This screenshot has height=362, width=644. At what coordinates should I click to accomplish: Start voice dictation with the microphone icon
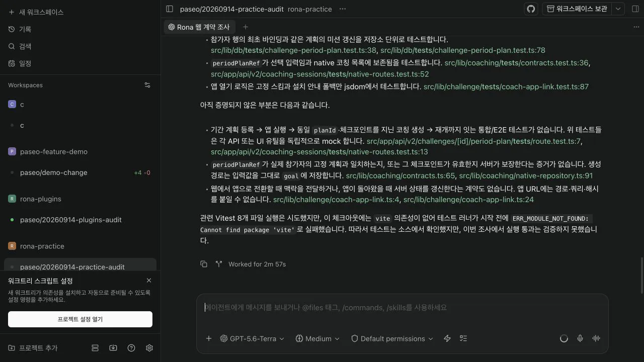tap(580, 338)
